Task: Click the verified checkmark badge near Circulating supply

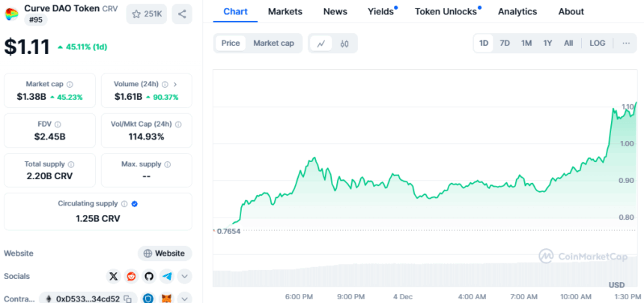Action: click(x=134, y=204)
